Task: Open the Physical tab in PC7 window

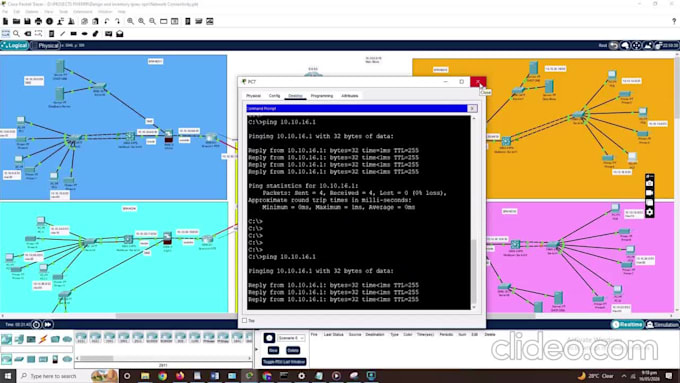Action: point(253,95)
